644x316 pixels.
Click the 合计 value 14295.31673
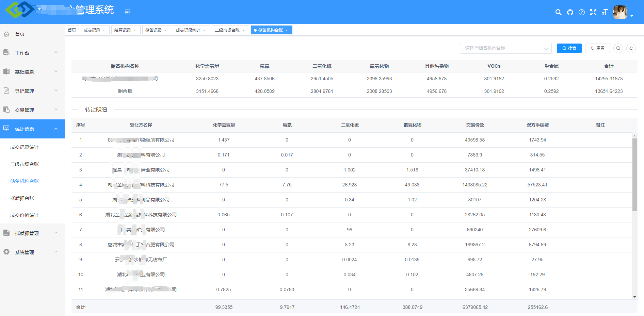(609, 79)
